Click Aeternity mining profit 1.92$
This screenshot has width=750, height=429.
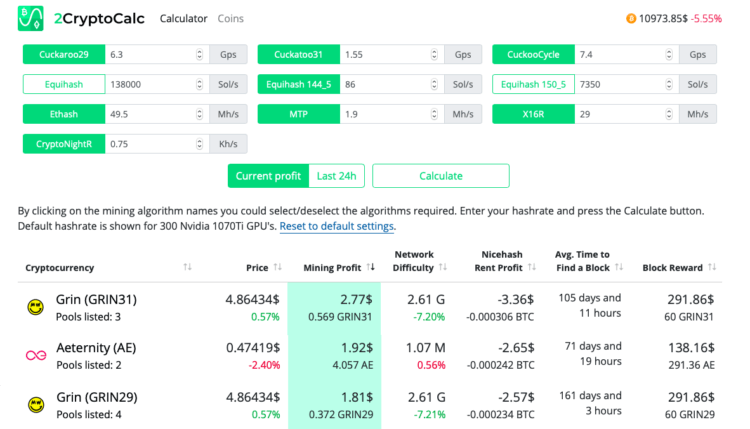pyautogui.click(x=357, y=348)
